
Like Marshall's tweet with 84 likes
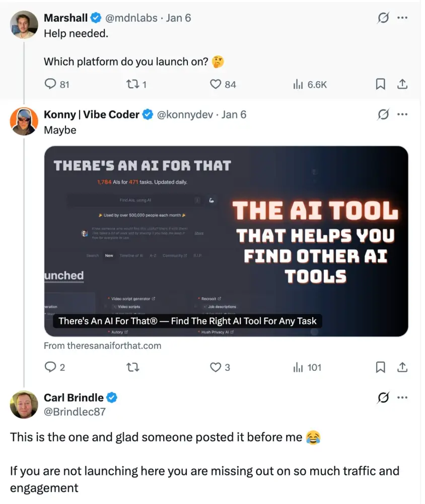coord(216,84)
